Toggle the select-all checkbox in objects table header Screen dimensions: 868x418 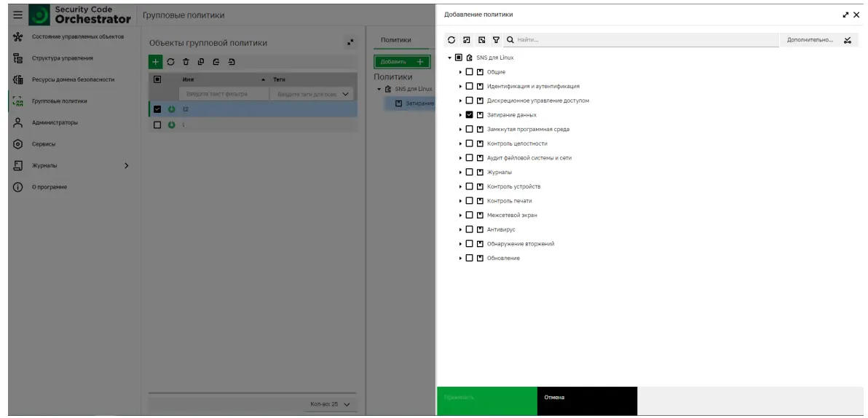pos(157,79)
